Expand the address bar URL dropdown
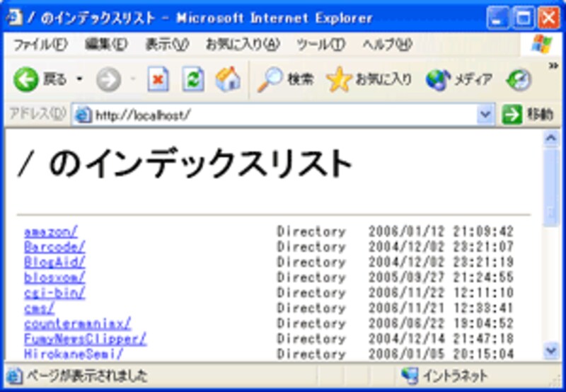This screenshot has width=566, height=392. (485, 115)
